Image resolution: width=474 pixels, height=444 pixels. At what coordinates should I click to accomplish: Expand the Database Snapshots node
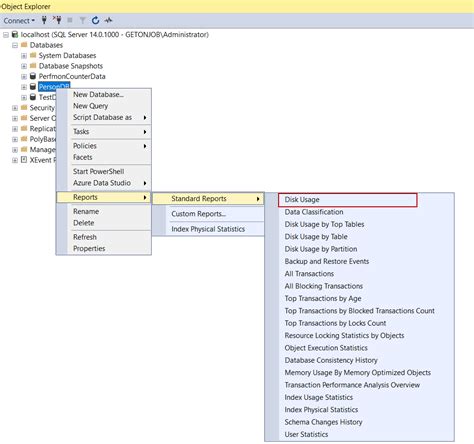[x=24, y=66]
